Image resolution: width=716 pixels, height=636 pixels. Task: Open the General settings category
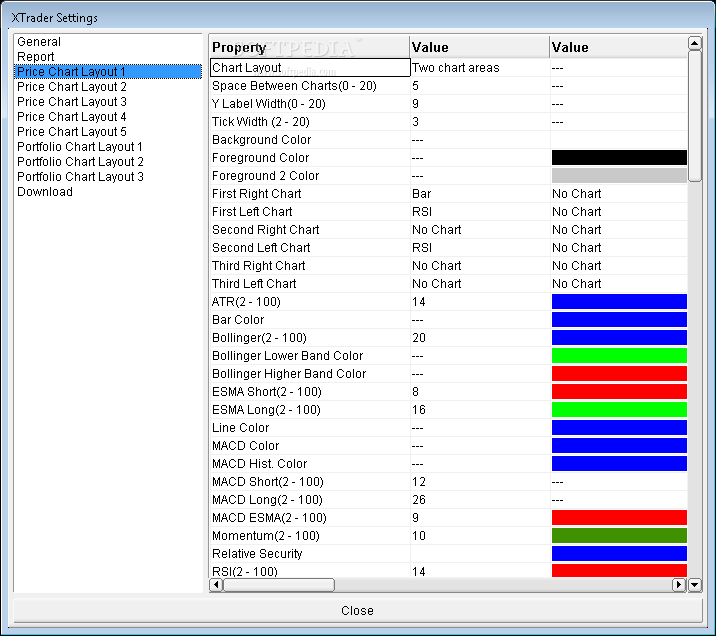(x=39, y=42)
